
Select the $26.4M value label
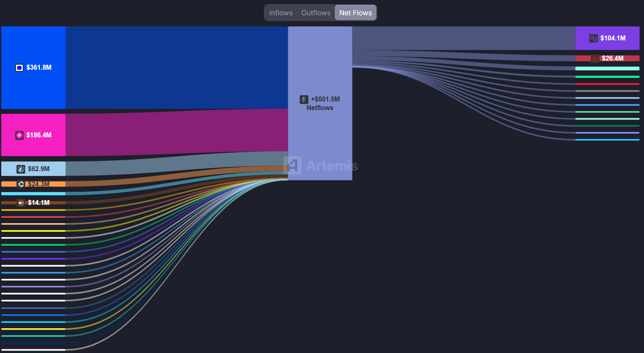613,59
